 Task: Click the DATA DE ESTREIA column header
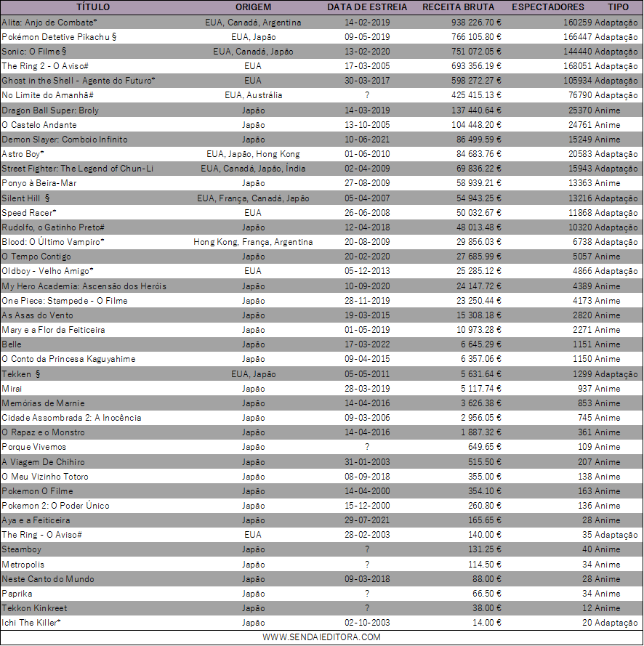367,7
